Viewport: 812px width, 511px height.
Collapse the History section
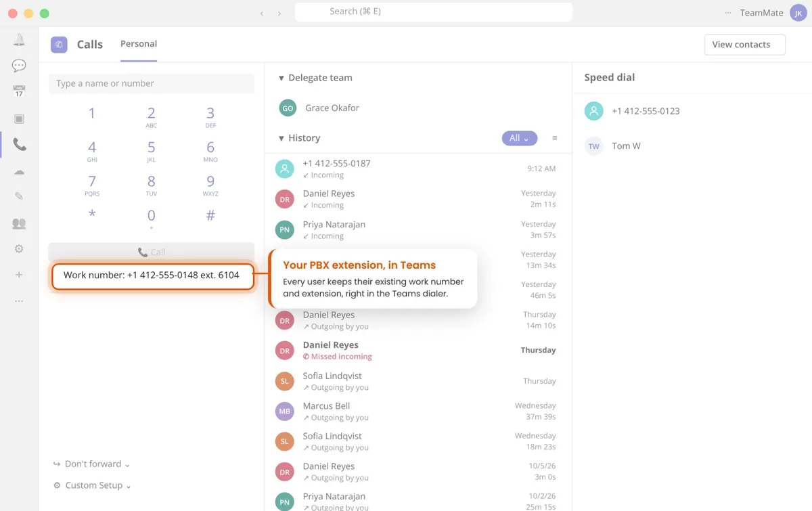tap(281, 138)
